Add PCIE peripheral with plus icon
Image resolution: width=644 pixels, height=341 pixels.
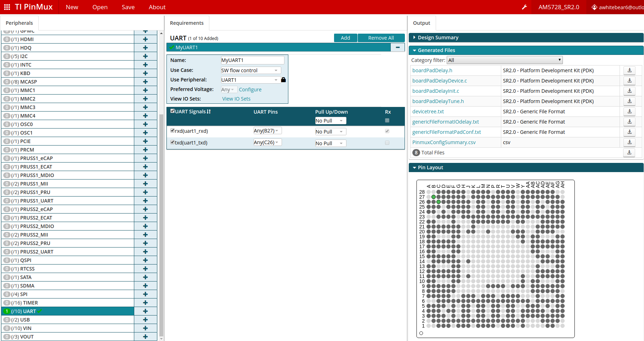145,141
